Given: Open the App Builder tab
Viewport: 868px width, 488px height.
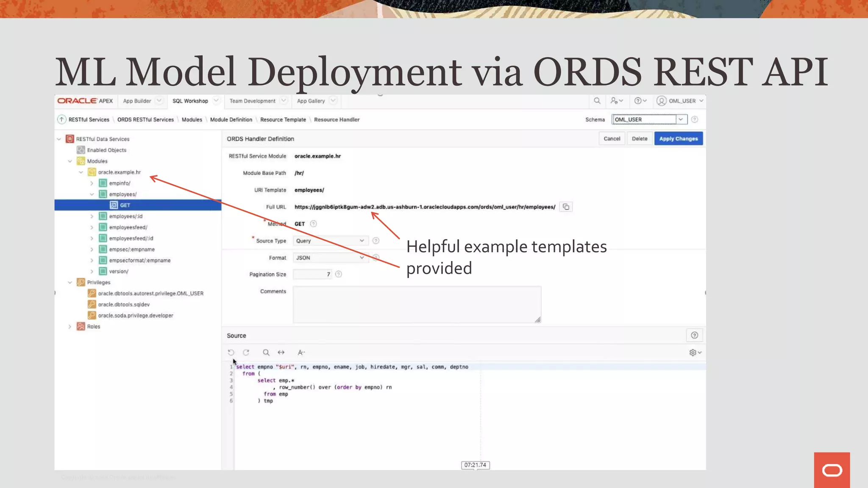Looking at the screenshot, I should tap(137, 101).
